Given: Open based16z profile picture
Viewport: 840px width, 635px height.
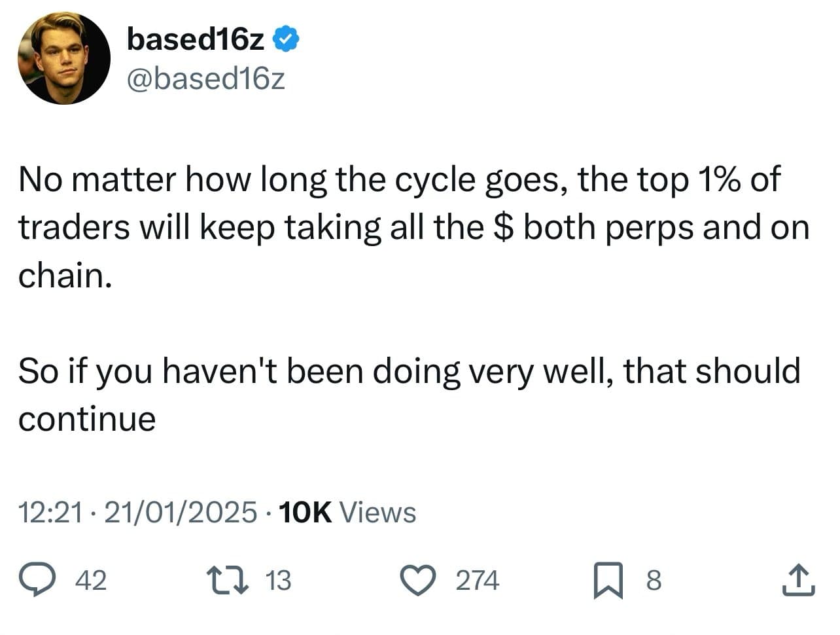Looking at the screenshot, I should tap(63, 58).
